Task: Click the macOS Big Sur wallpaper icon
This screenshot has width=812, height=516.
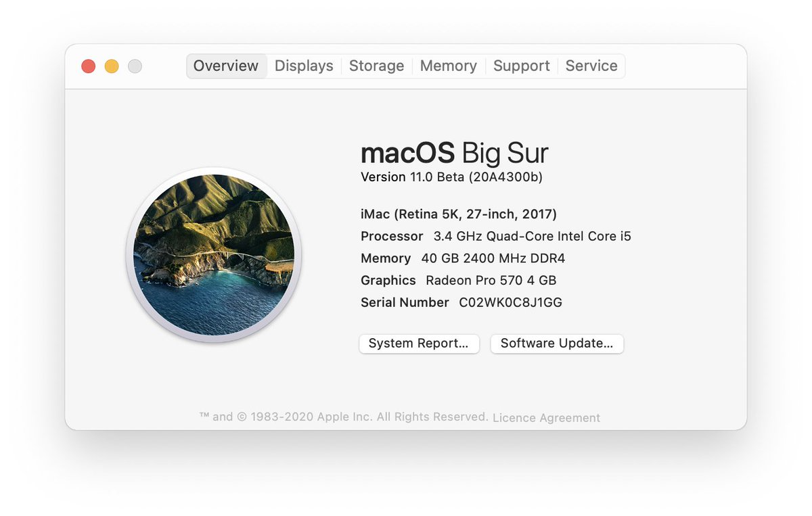Action: 214,255
